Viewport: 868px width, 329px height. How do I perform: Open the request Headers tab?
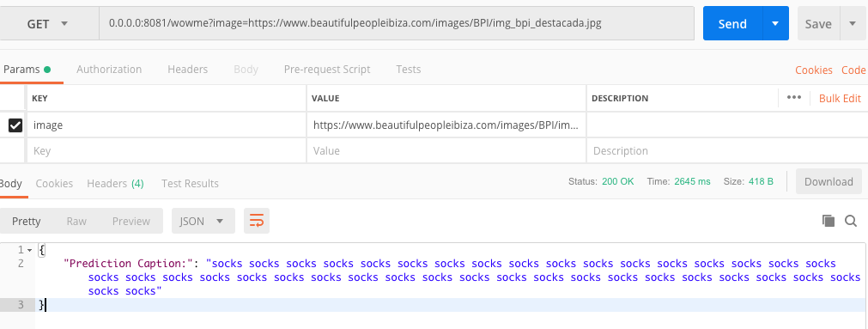188,70
